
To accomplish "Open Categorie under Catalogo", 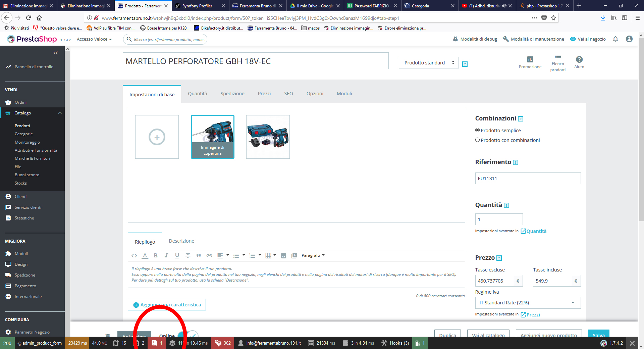I will (x=24, y=134).
